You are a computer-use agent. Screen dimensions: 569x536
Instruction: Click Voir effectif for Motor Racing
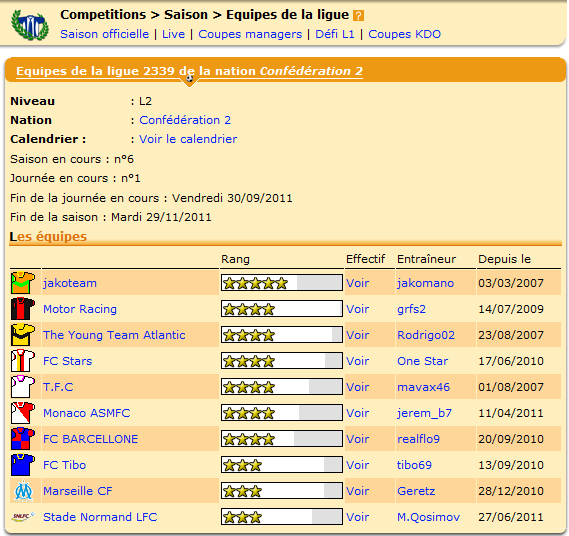[357, 309]
